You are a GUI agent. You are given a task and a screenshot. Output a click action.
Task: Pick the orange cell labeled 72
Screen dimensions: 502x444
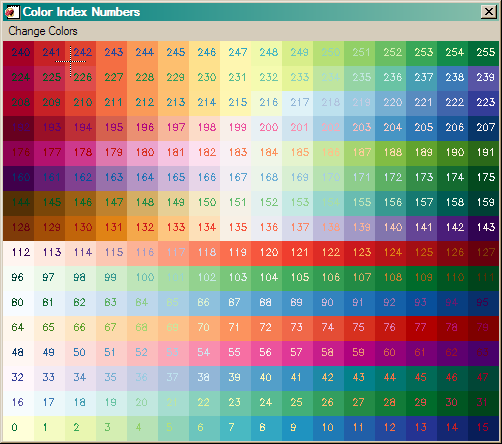click(x=267, y=328)
